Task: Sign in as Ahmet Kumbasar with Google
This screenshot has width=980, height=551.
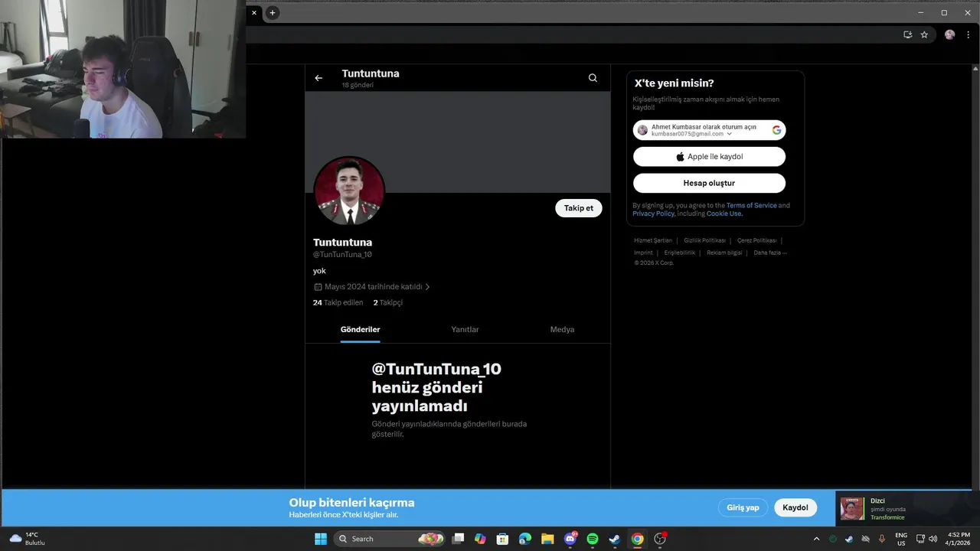Action: (x=709, y=130)
